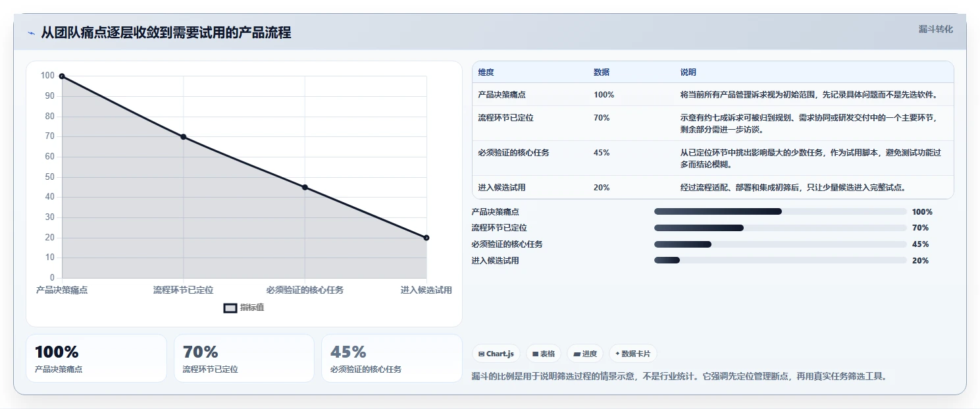Click the 数据 column header
980x409 pixels.
602,72
